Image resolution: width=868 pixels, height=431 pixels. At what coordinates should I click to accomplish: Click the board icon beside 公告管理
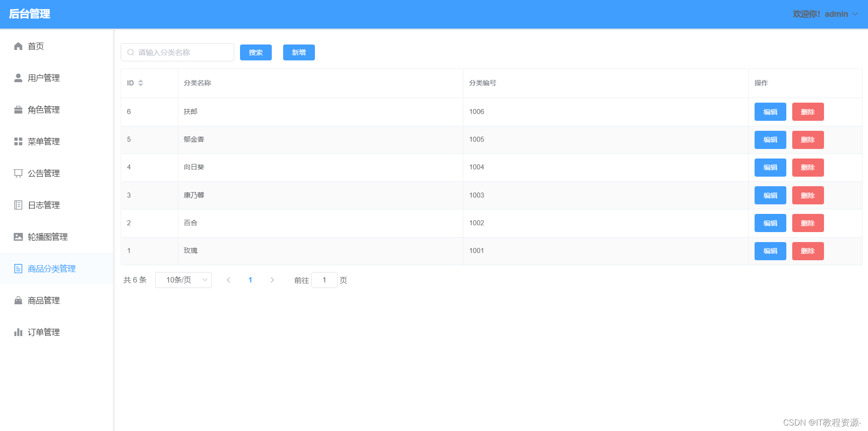coord(18,173)
